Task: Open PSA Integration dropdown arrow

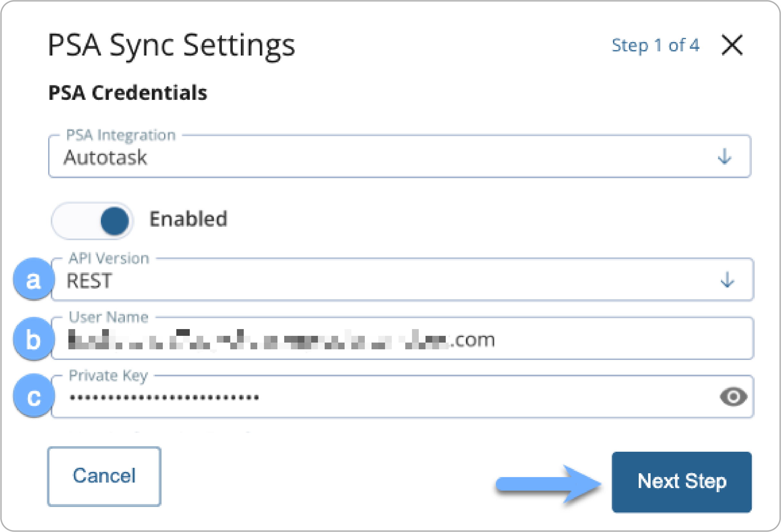Action: pyautogui.click(x=724, y=156)
